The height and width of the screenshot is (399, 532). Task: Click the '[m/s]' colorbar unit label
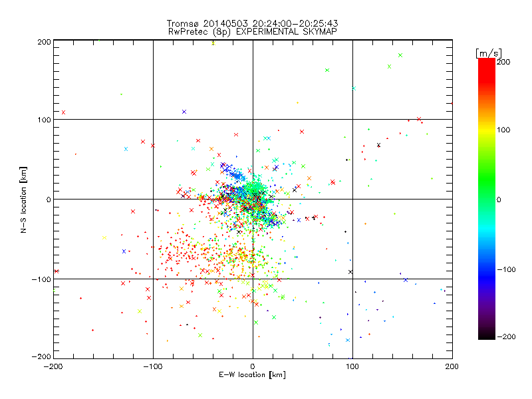click(489, 53)
